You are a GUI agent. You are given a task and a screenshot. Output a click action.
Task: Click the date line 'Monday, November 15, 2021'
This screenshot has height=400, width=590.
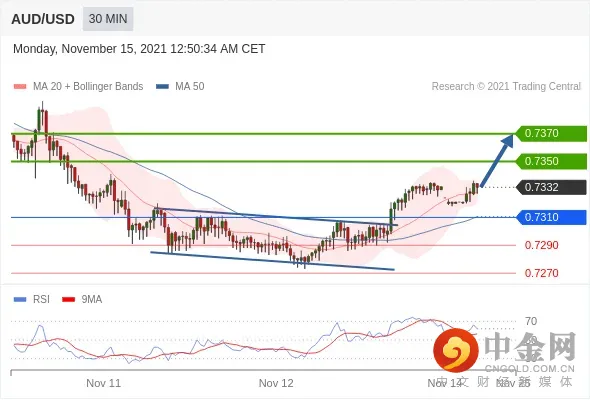point(139,49)
